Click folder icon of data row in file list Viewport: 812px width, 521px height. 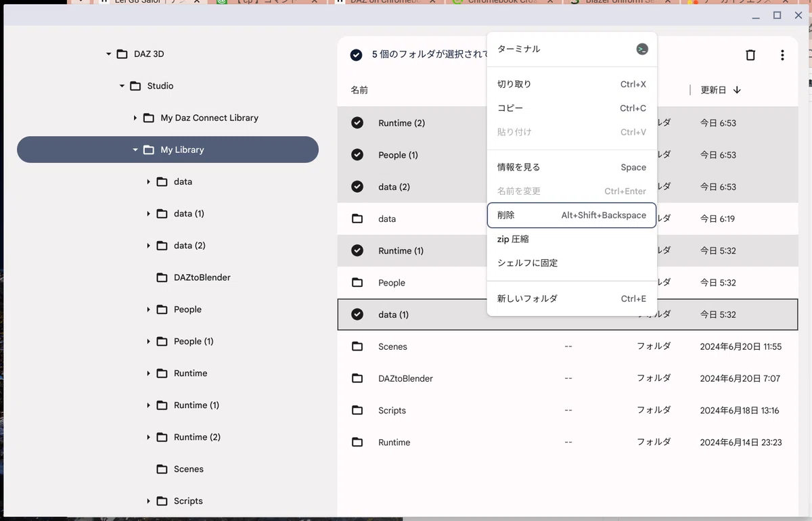[x=357, y=219]
